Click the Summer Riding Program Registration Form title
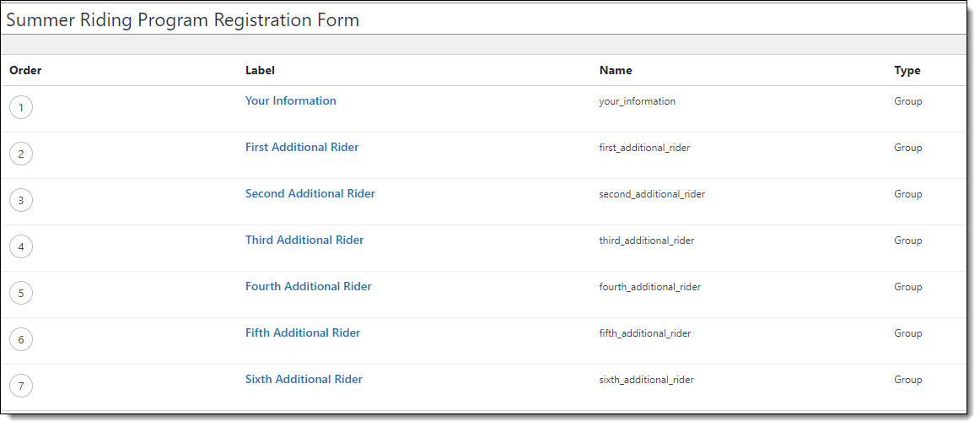Screen dimensions: 980x427 tap(182, 20)
